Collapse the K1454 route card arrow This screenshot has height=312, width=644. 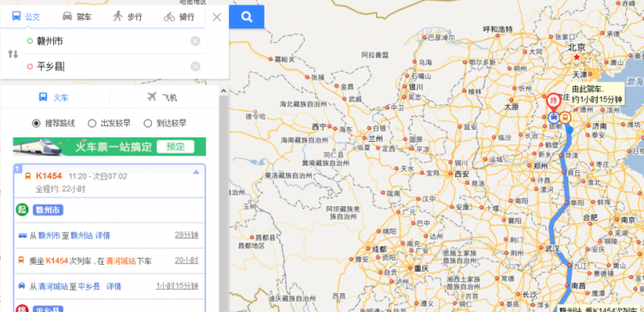click(x=197, y=172)
